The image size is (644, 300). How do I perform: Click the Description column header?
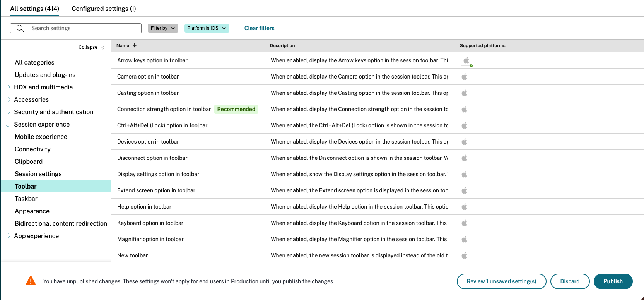(x=282, y=46)
